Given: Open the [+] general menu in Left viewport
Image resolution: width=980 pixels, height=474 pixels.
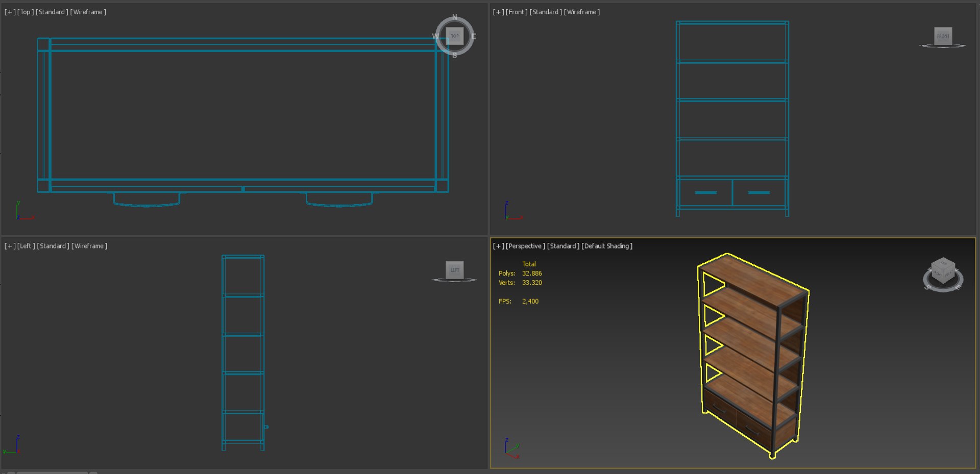Looking at the screenshot, I should [10, 246].
